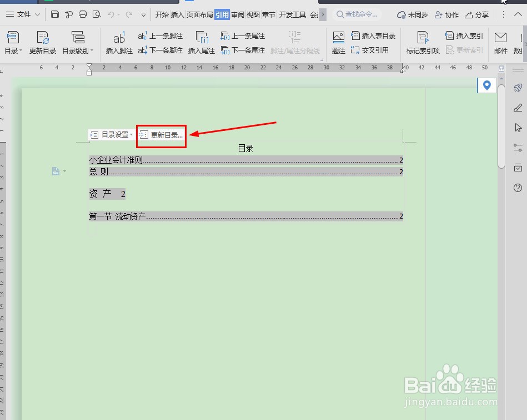Insert a footnote using 插入脚注

(x=119, y=50)
